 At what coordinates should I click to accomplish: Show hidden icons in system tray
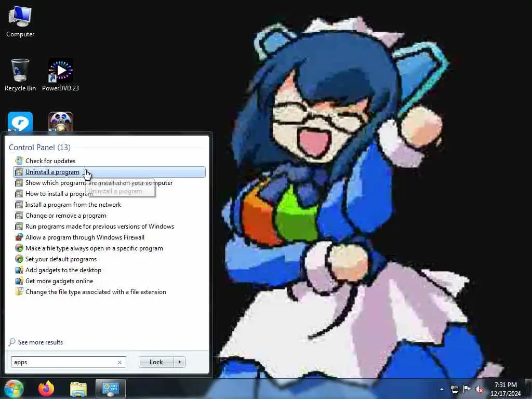(442, 389)
